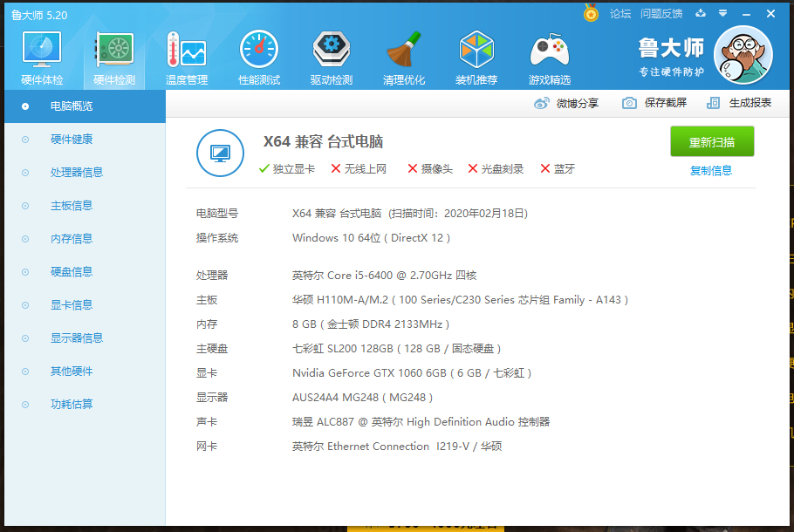The height and width of the screenshot is (532, 794).
Task: Click the 瑞昱 ALC887 sound card value
Action: point(421,422)
